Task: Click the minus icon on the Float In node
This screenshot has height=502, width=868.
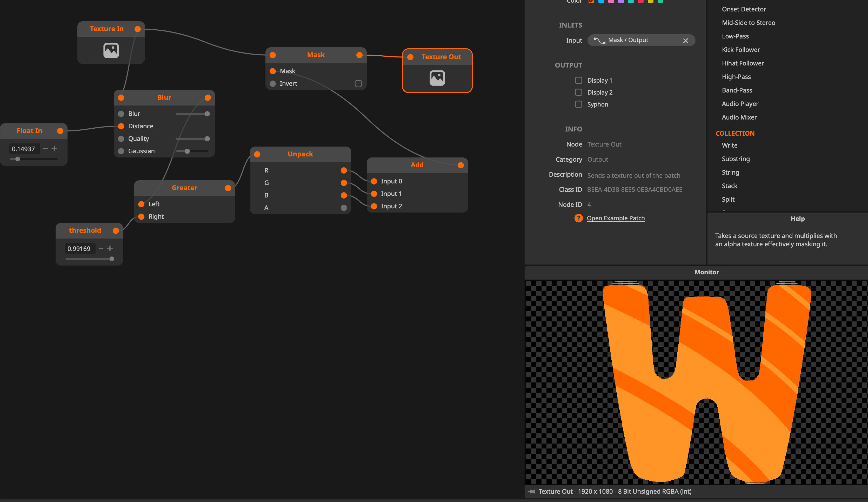Action: point(45,149)
